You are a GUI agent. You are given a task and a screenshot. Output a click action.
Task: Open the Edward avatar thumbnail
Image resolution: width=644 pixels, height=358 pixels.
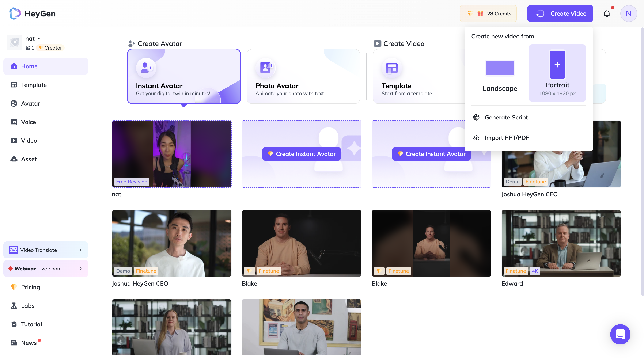[561, 243]
